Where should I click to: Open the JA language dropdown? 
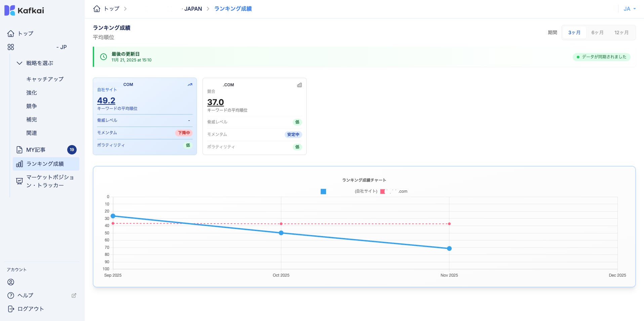pos(630,9)
